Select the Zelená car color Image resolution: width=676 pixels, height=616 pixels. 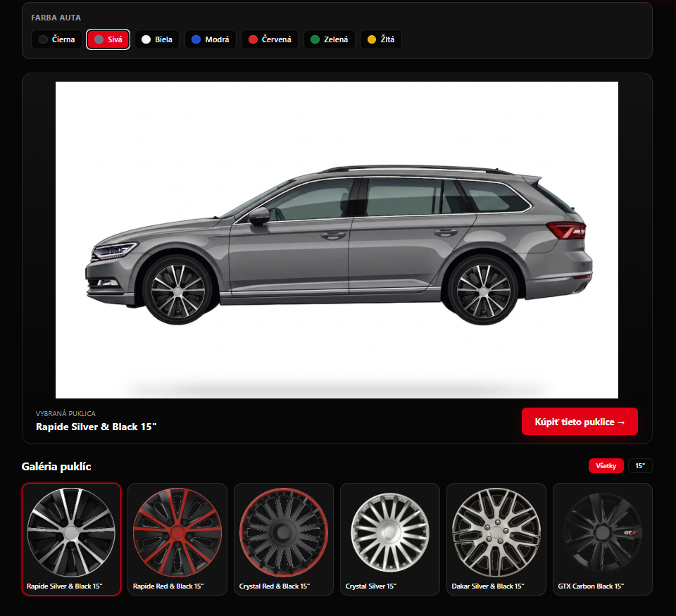(x=330, y=39)
